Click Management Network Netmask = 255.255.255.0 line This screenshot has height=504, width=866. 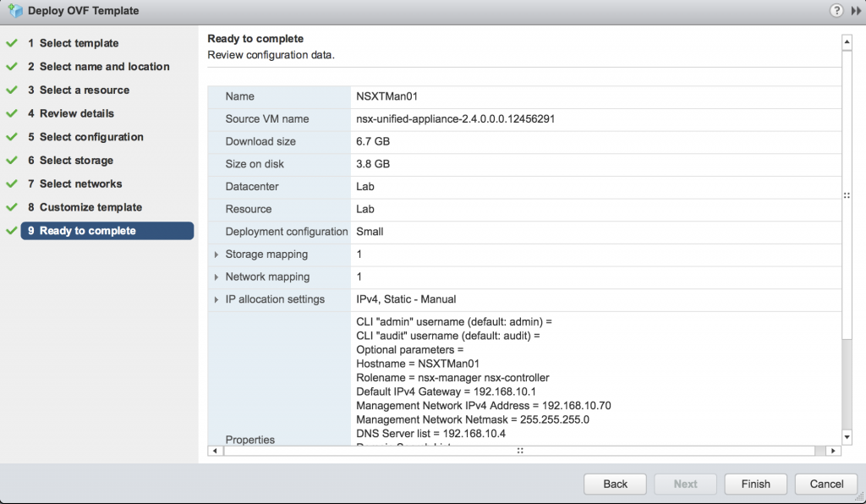click(x=472, y=420)
